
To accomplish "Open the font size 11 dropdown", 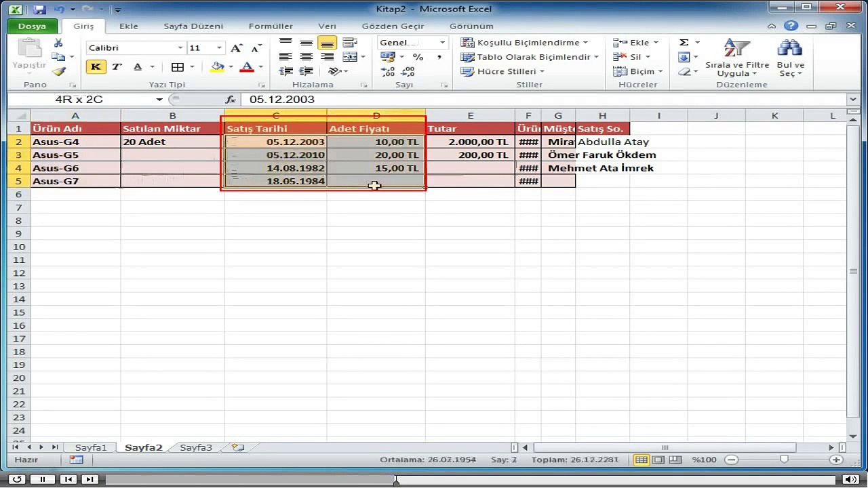I will 219,48.
